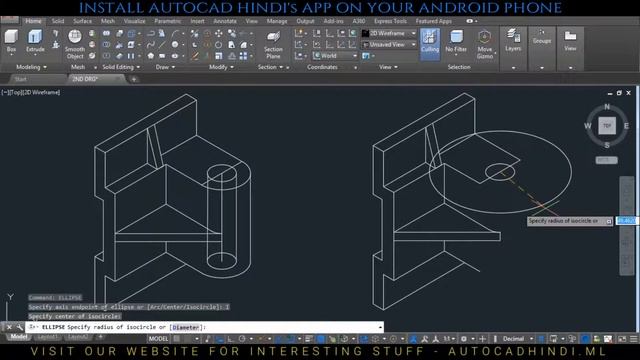Expand the Layers panel arrow
640x360 pixels.
pyautogui.click(x=513, y=68)
